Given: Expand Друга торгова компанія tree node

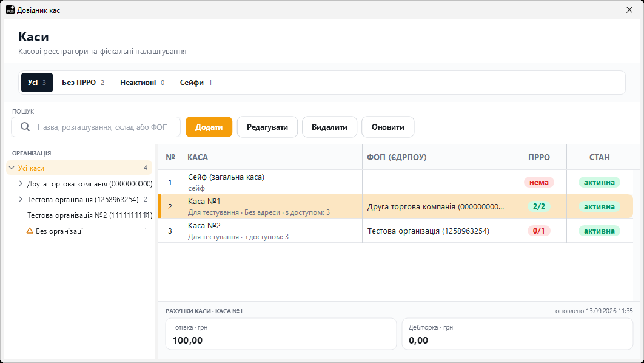Looking at the screenshot, I should coord(21,184).
